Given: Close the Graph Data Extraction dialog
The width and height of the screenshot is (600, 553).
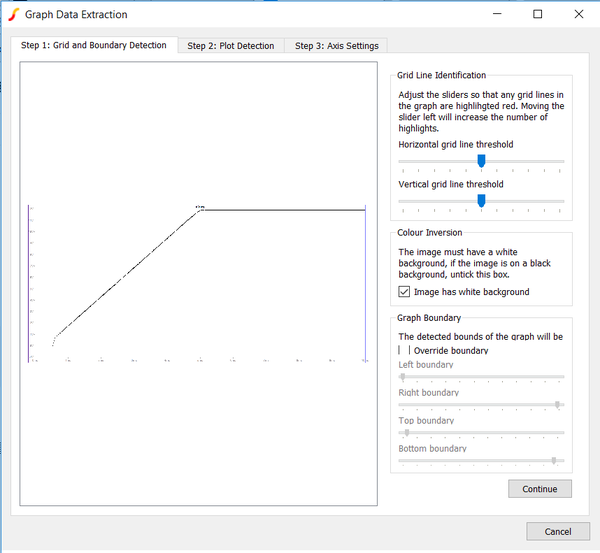Looking at the screenshot, I should (x=579, y=15).
